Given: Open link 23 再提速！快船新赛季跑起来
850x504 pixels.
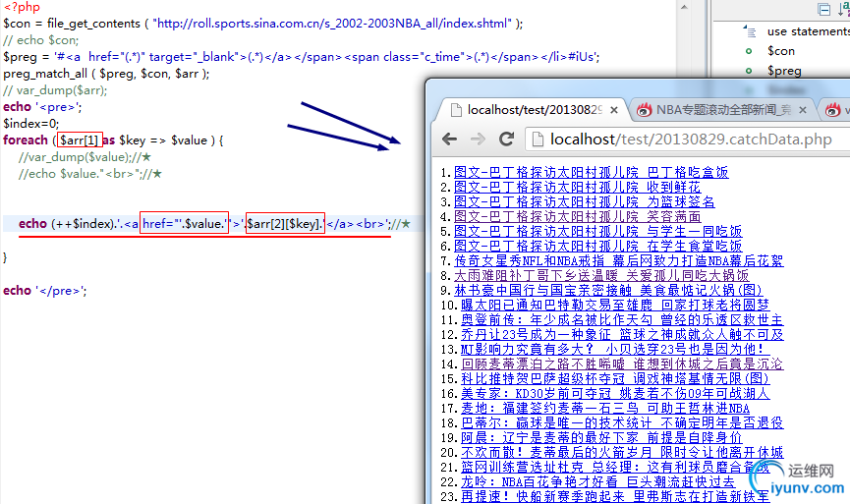Looking at the screenshot, I should [x=615, y=496].
